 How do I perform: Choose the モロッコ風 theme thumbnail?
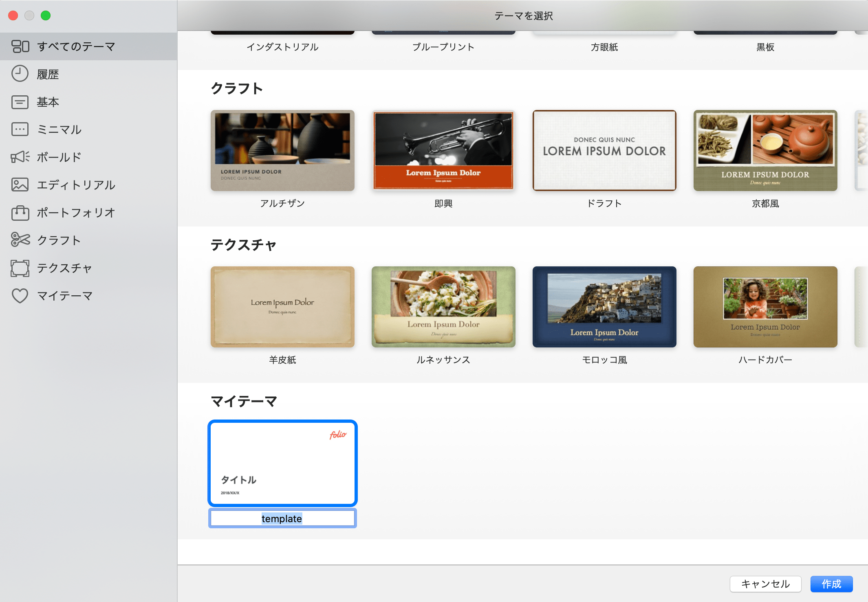[x=604, y=307]
